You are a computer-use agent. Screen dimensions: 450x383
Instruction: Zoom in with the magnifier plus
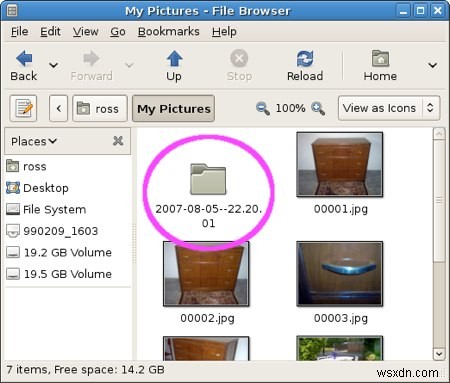pyautogui.click(x=318, y=108)
